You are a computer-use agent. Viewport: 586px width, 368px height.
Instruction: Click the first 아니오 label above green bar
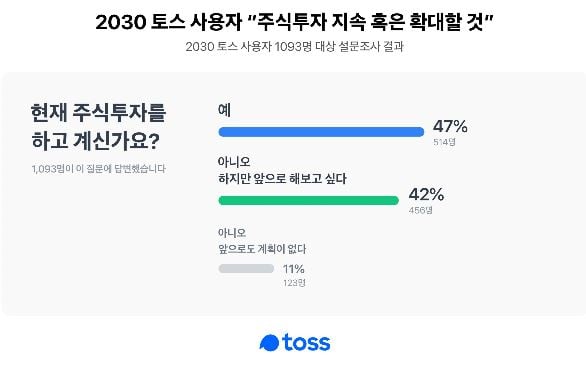pos(234,162)
